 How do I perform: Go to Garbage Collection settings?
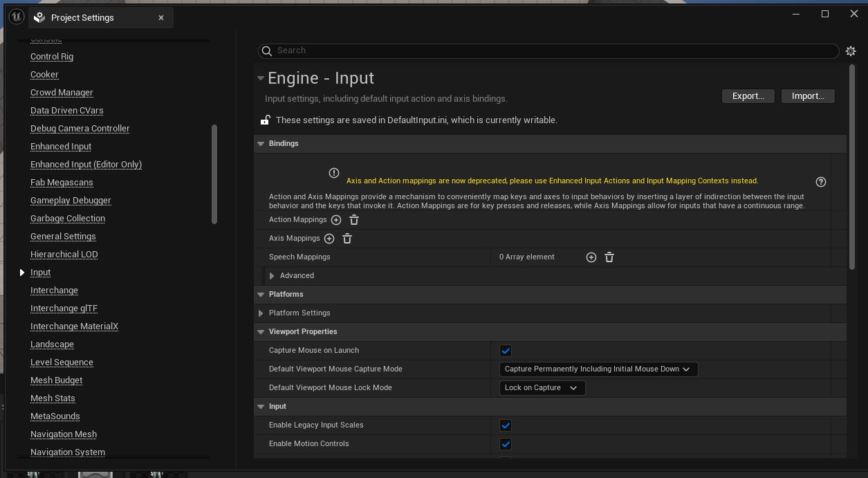(x=68, y=219)
